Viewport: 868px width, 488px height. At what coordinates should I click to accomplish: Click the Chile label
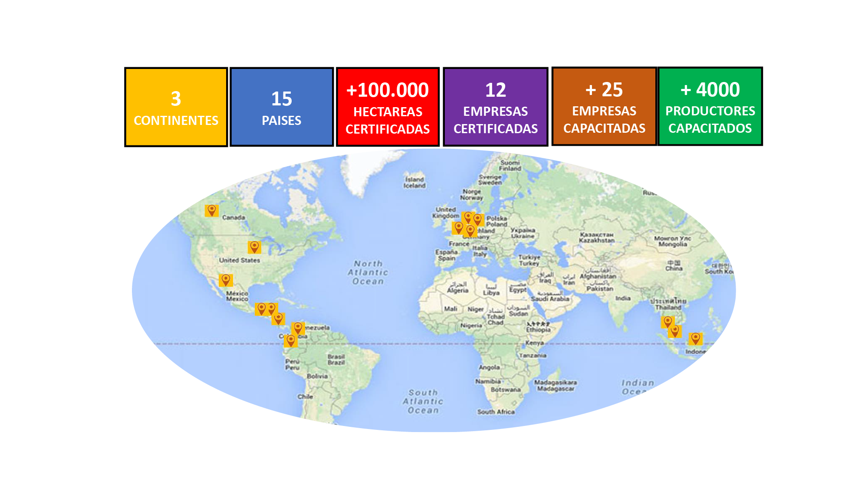[x=305, y=396]
